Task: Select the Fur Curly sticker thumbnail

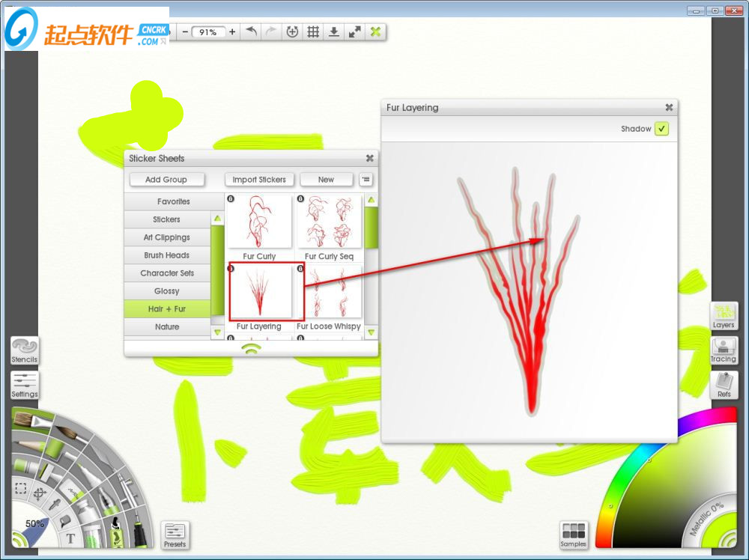Action: tap(259, 222)
